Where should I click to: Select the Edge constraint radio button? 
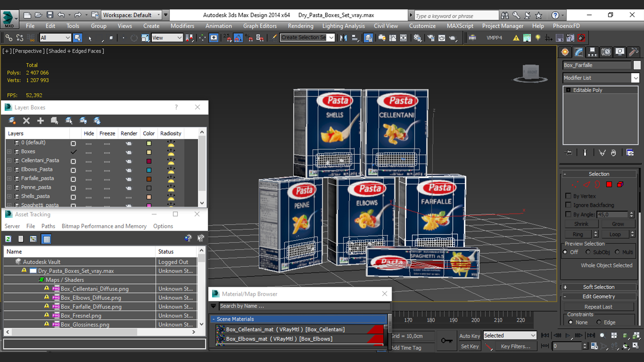599,322
